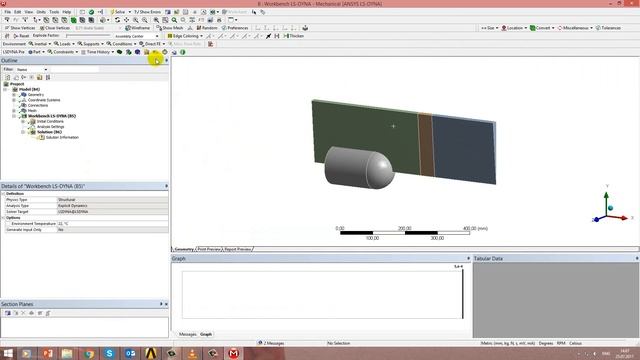The width and height of the screenshot is (640, 360).
Task: Open Skype from the taskbar
Action: click(x=109, y=353)
